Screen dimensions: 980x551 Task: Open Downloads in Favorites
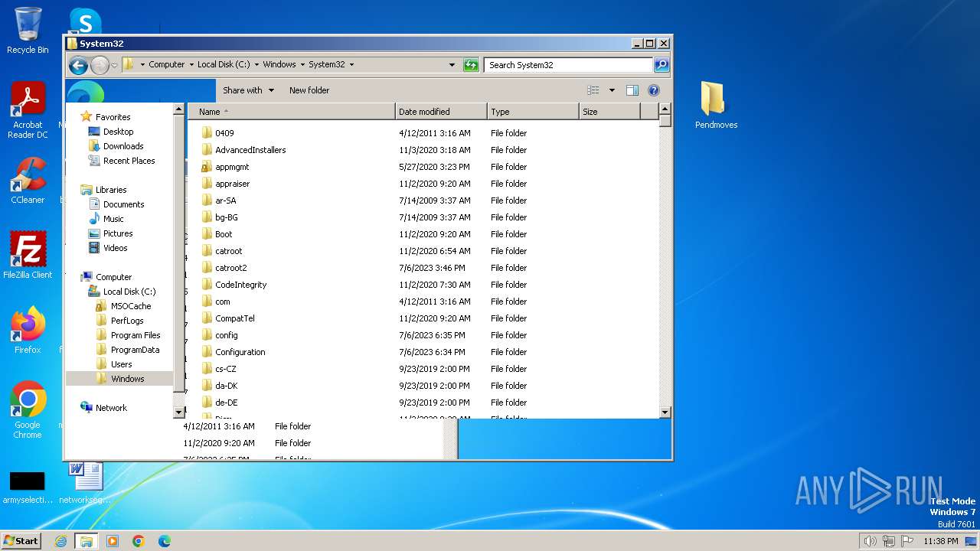coord(123,146)
